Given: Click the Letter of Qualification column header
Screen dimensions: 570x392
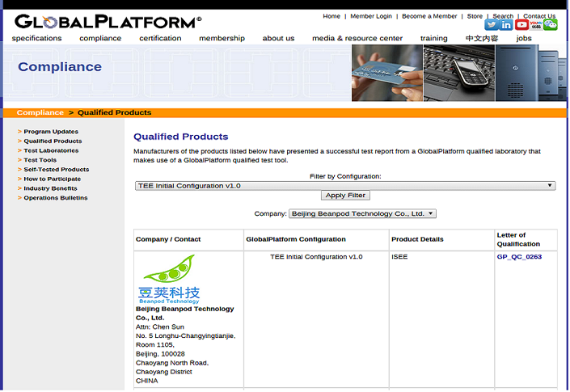Looking at the screenshot, I should point(526,240).
